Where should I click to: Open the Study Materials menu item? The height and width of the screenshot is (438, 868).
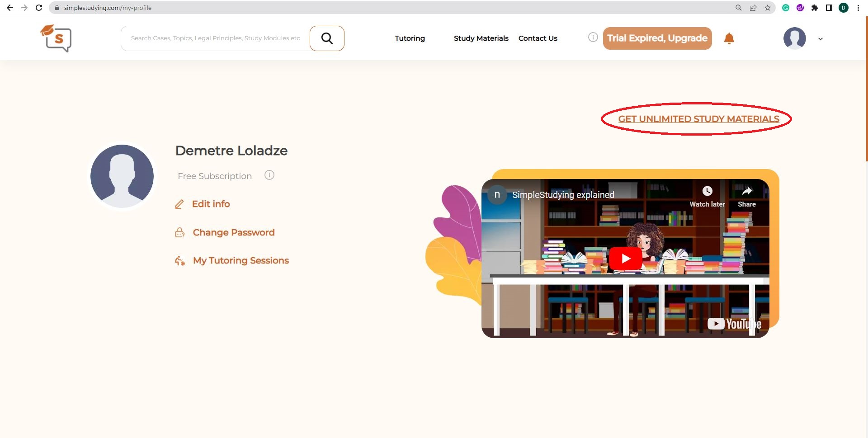pos(481,38)
